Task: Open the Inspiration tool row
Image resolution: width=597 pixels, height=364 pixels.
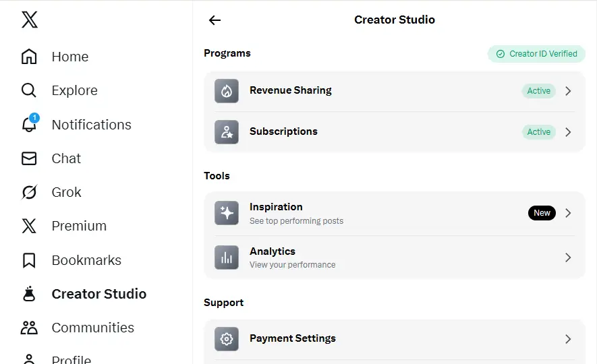Action: [395, 213]
